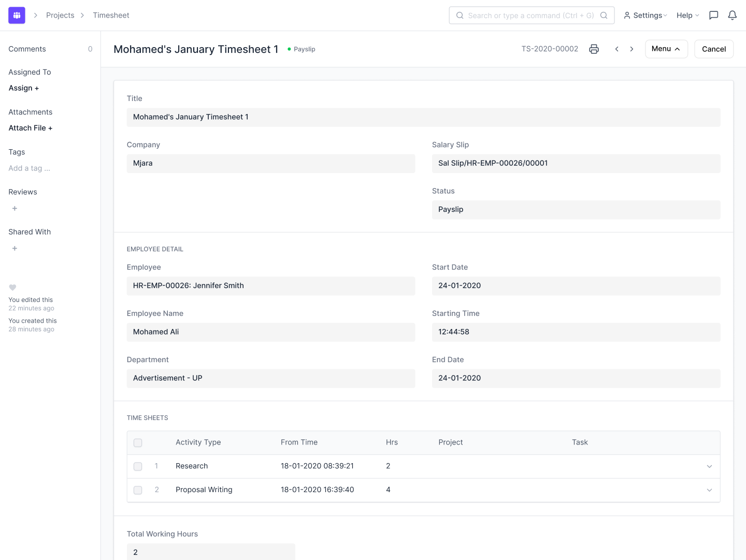The width and height of the screenshot is (746, 560).
Task: Expand the Proposal Writing row details
Action: (709, 490)
